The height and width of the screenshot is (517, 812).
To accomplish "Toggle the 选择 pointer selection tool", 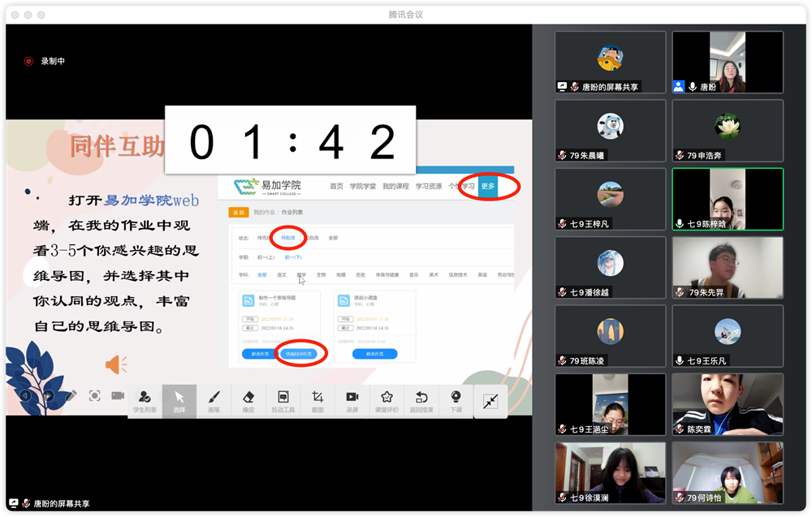I will [179, 401].
